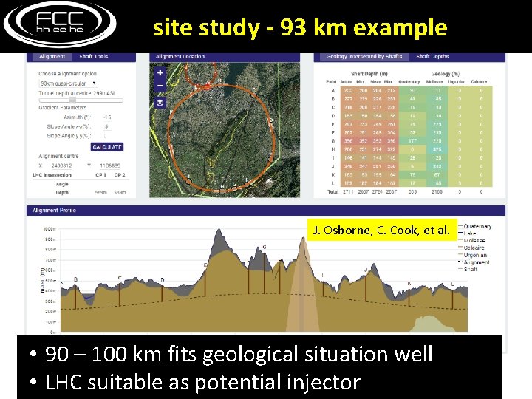Image resolution: width=532 pixels, height=399 pixels.
Task: Click the CP 2 column label
Action: [120, 175]
